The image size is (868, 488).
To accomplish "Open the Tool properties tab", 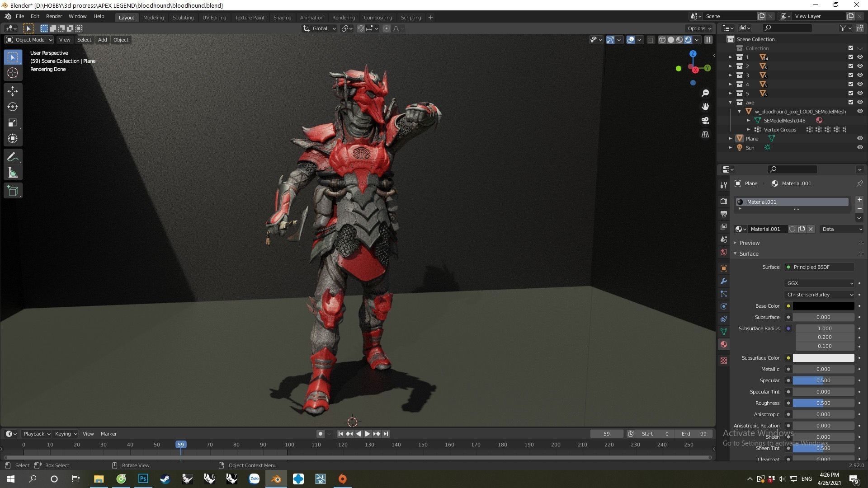I will (724, 185).
